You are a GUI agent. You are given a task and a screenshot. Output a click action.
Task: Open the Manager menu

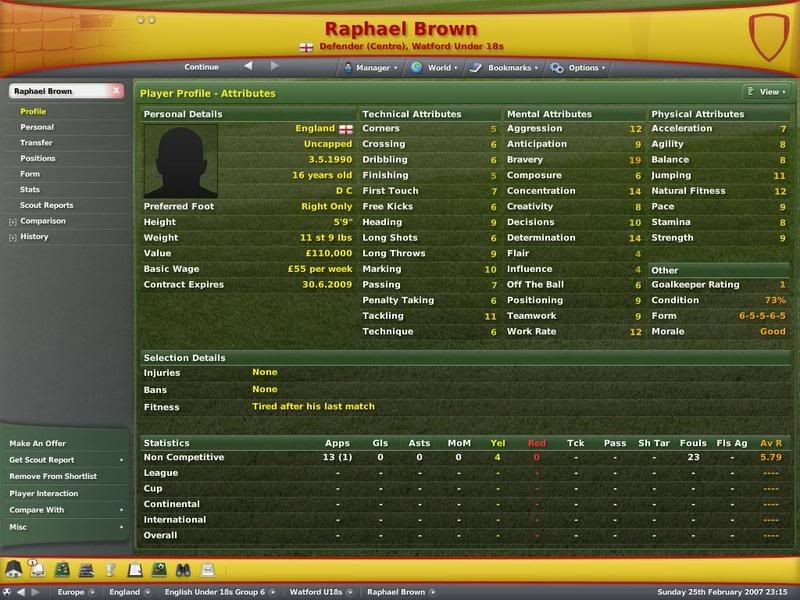[x=371, y=67]
